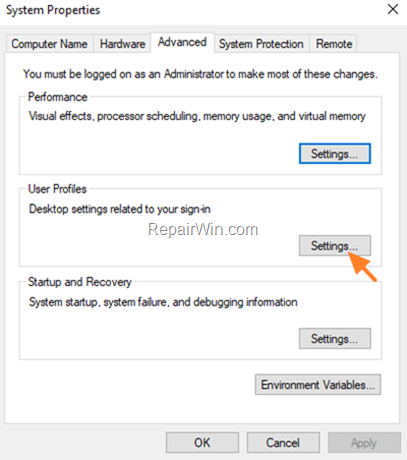Open Startup and Recovery Settings
Image resolution: width=407 pixels, height=460 pixels.
click(x=335, y=339)
